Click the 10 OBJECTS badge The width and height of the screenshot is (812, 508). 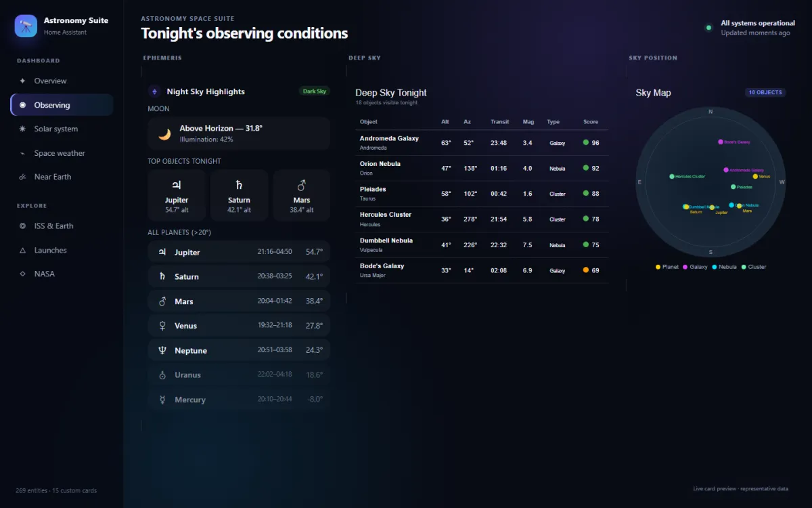tap(765, 92)
